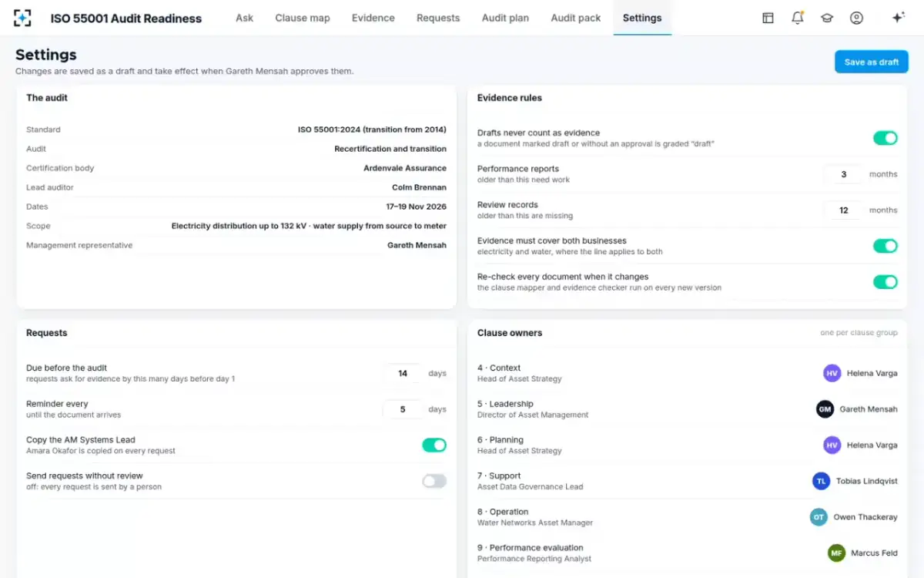Select Marcus Feld owner name
This screenshot has width=924, height=578.
click(x=874, y=553)
